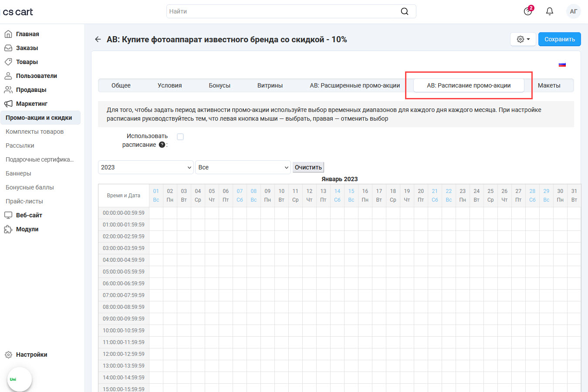
Task: Open the notifications bell
Action: [550, 11]
